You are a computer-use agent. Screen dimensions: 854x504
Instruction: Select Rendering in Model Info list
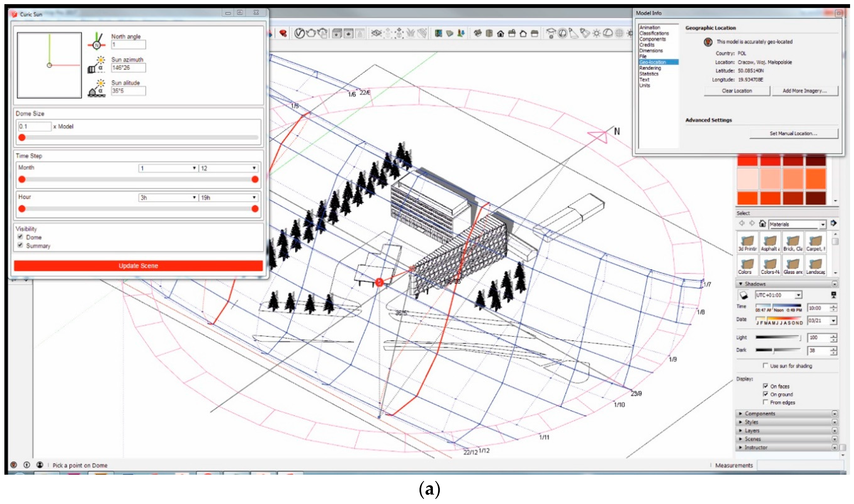click(650, 68)
